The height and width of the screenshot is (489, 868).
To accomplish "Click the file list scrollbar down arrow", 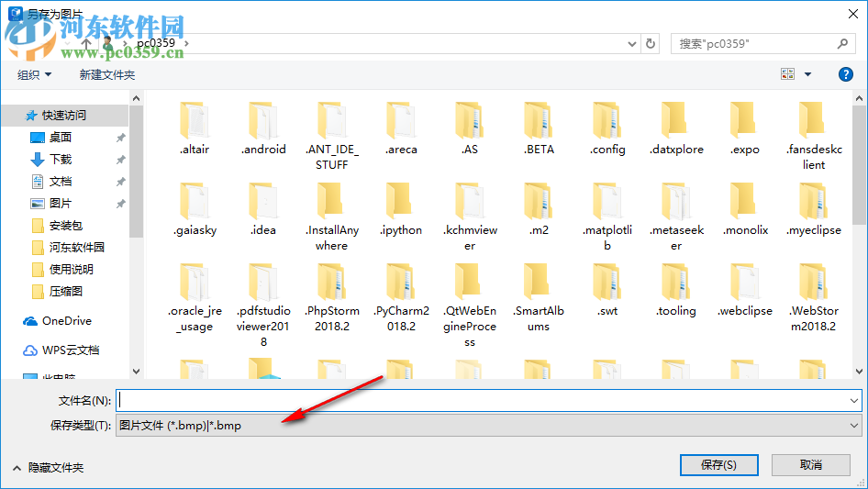I will pos(859,372).
